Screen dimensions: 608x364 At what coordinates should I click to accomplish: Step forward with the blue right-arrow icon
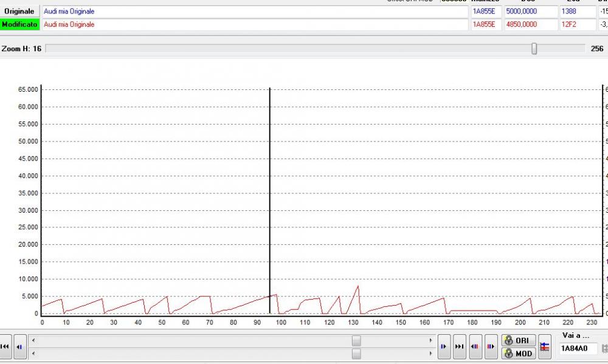[x=444, y=346]
